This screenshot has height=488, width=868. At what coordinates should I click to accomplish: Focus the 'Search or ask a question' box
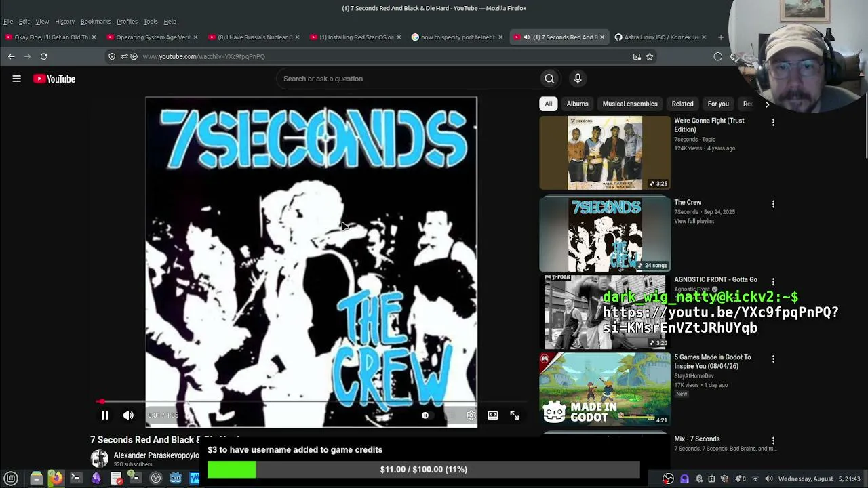click(x=407, y=79)
